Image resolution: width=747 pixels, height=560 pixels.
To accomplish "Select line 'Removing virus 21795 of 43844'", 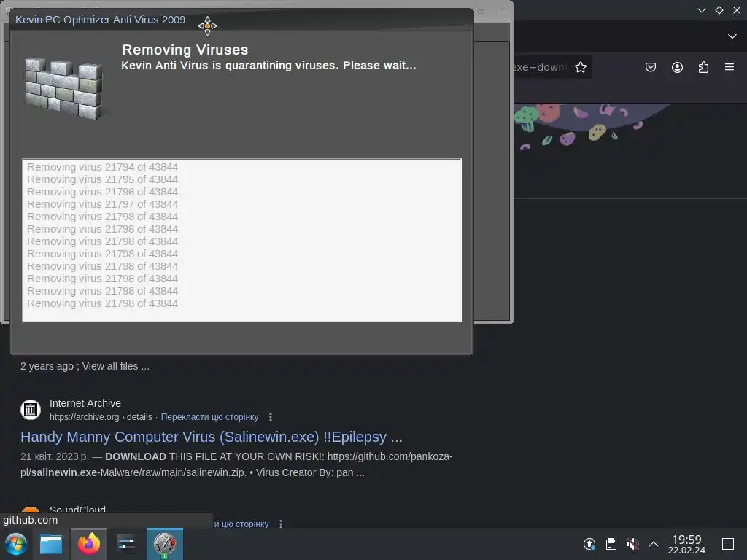I will pyautogui.click(x=102, y=179).
